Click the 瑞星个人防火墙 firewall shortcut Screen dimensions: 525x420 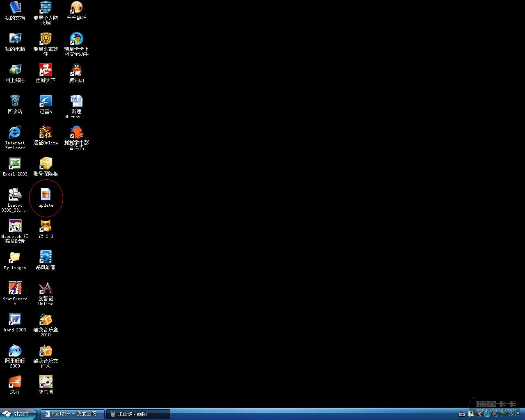(x=46, y=13)
